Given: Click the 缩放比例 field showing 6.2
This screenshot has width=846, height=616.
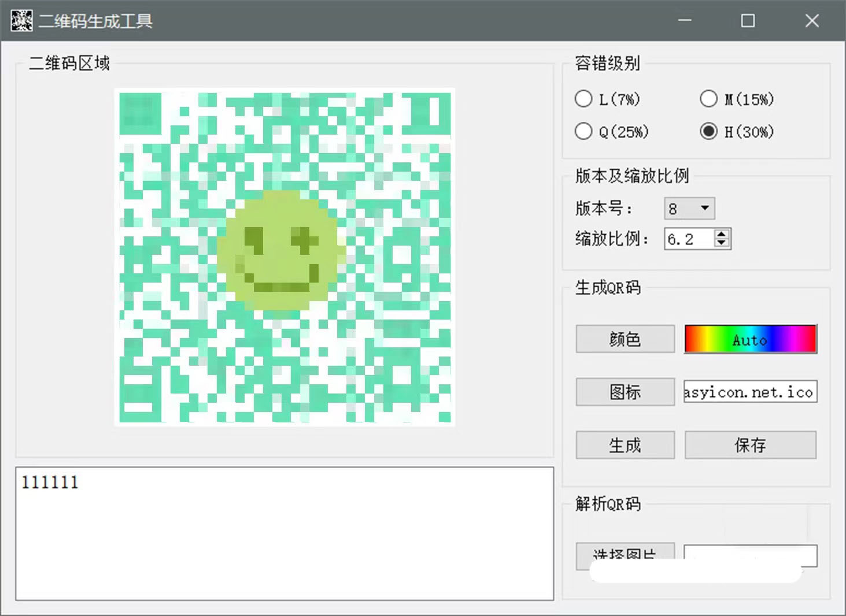Looking at the screenshot, I should point(689,239).
